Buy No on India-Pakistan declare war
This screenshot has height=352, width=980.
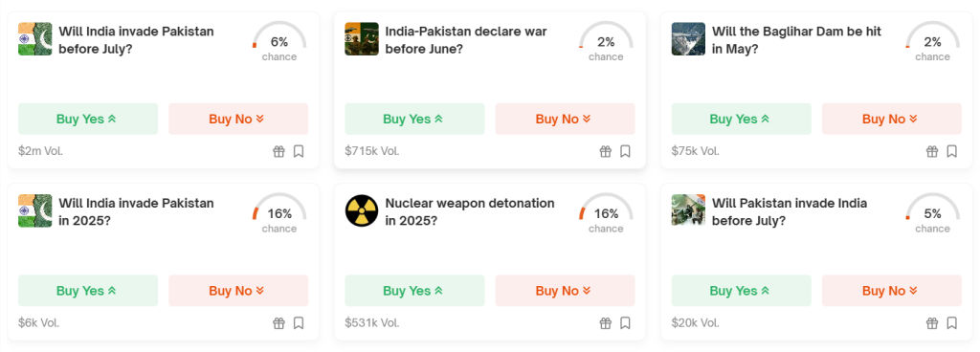[565, 119]
